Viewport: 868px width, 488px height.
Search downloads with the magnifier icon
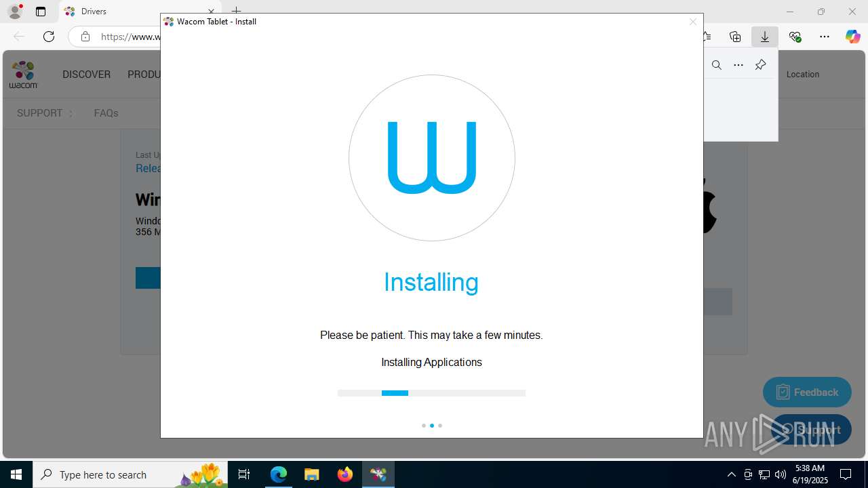pyautogui.click(x=716, y=65)
